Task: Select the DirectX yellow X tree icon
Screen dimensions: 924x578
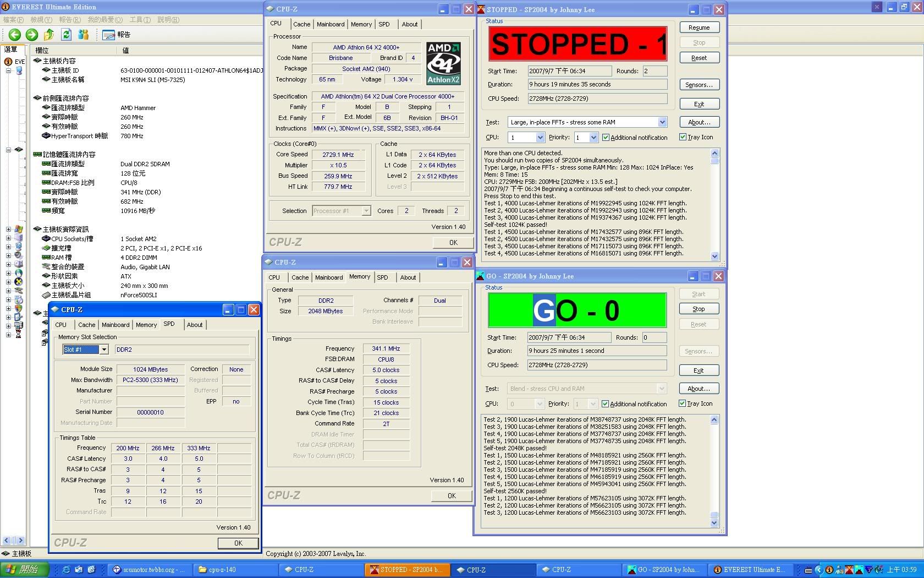Action: [19, 282]
